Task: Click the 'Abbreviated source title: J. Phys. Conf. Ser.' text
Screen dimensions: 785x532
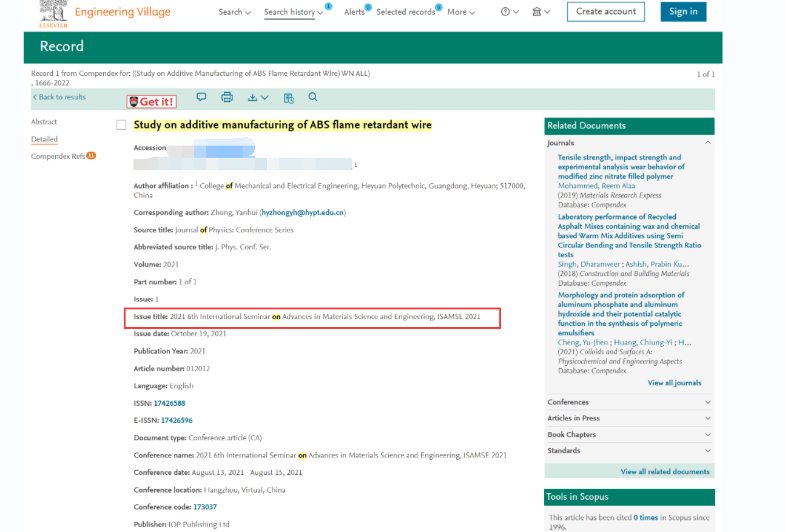Action: pyautogui.click(x=203, y=247)
